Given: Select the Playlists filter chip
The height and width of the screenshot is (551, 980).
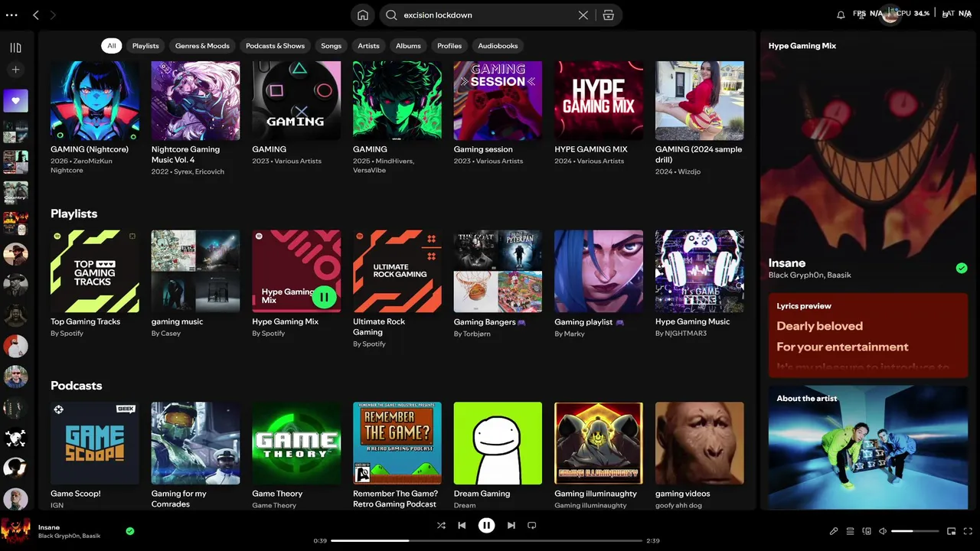Looking at the screenshot, I should point(145,46).
